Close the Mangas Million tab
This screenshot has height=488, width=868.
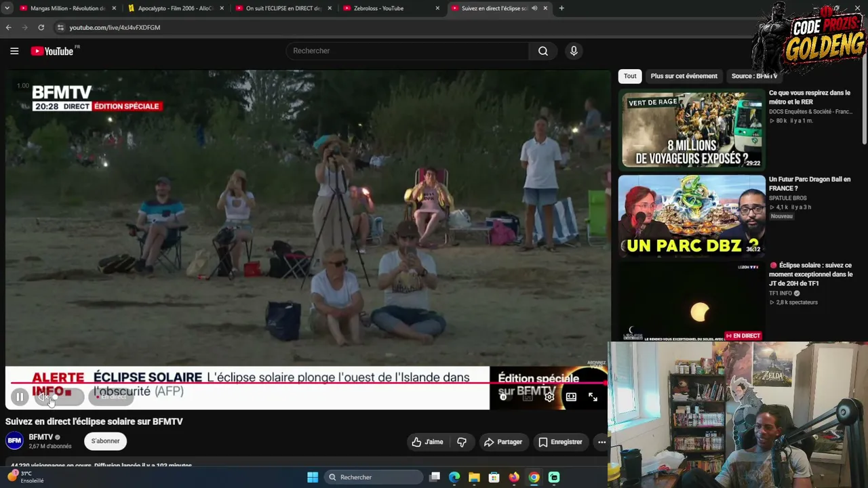pyautogui.click(x=114, y=8)
